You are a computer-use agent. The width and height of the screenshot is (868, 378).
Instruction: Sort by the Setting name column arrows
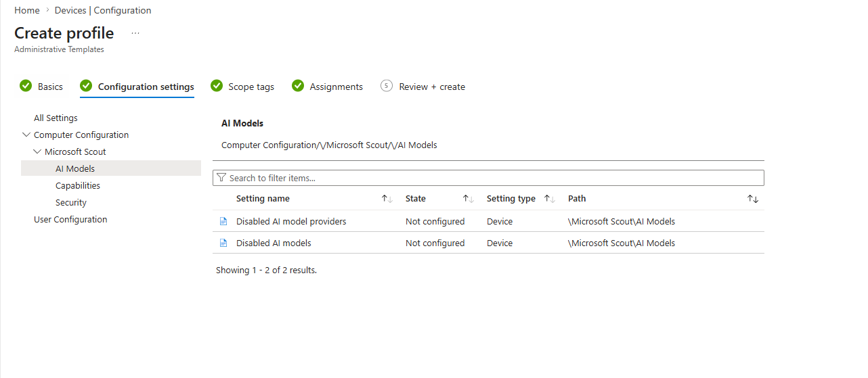387,199
